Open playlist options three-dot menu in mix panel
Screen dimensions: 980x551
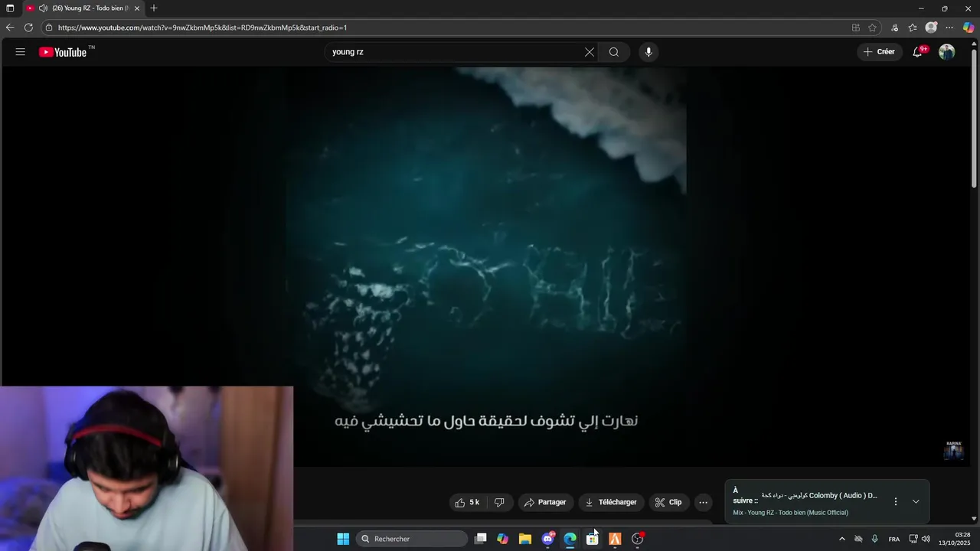896,501
